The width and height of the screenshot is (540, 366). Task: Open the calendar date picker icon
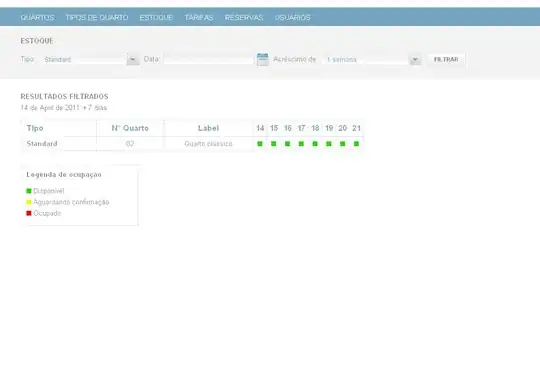[262, 60]
